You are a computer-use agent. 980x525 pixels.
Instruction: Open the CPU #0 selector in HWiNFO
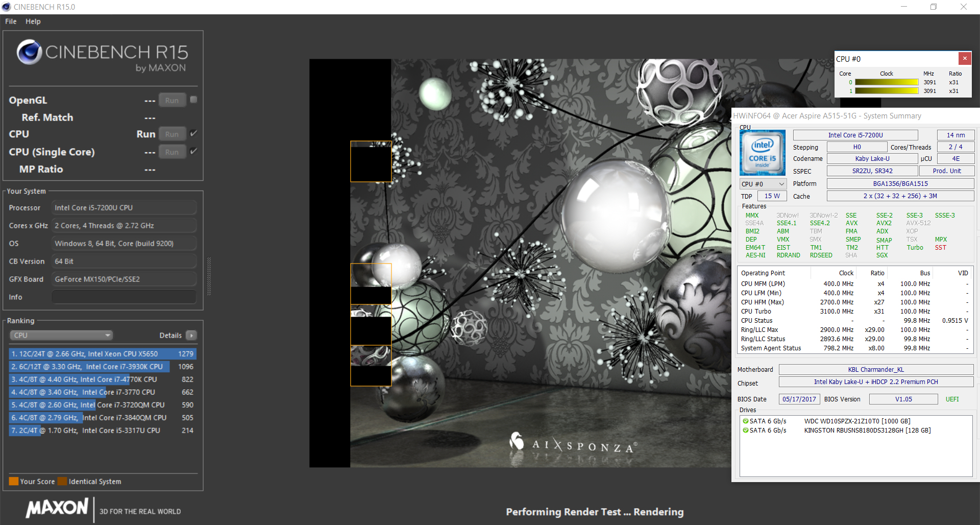[x=763, y=184]
